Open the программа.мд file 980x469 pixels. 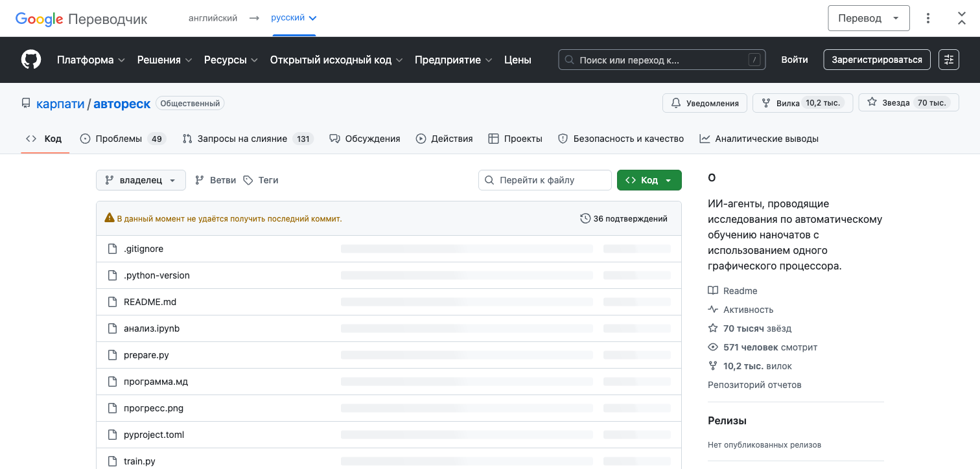pyautogui.click(x=156, y=382)
